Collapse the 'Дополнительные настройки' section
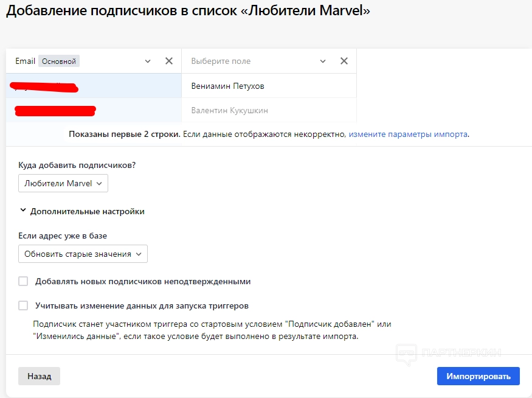This screenshot has height=398, width=532. (87, 212)
